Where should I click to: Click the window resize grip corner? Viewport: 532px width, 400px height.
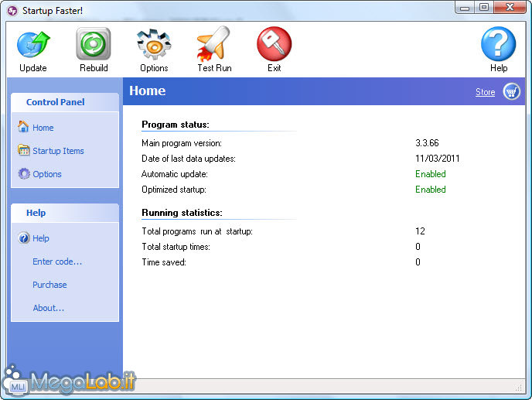(519, 388)
